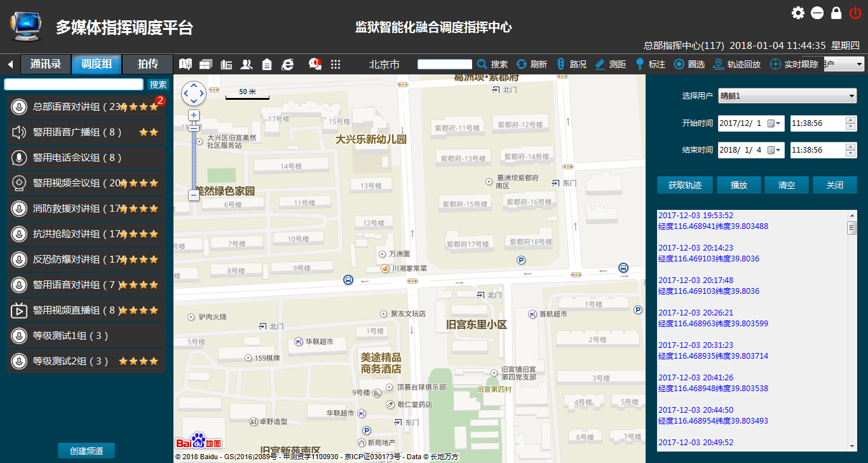Toggle the lock screen padlock icon
Viewport: 868px width, 463px height.
(836, 13)
